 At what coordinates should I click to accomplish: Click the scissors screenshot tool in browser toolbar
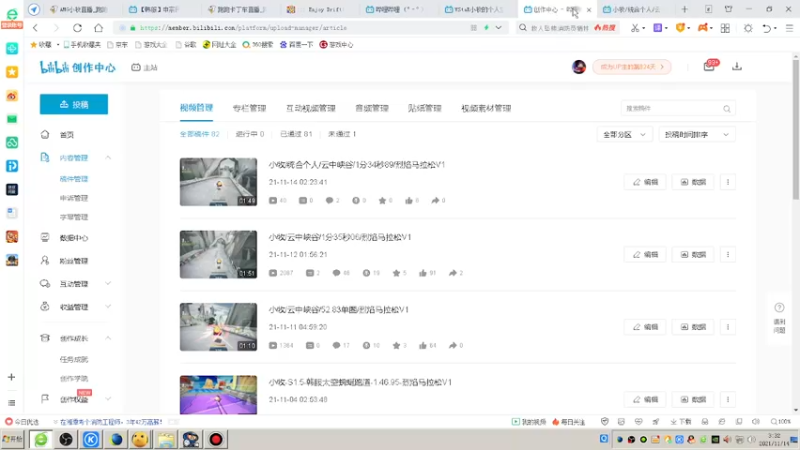635,28
